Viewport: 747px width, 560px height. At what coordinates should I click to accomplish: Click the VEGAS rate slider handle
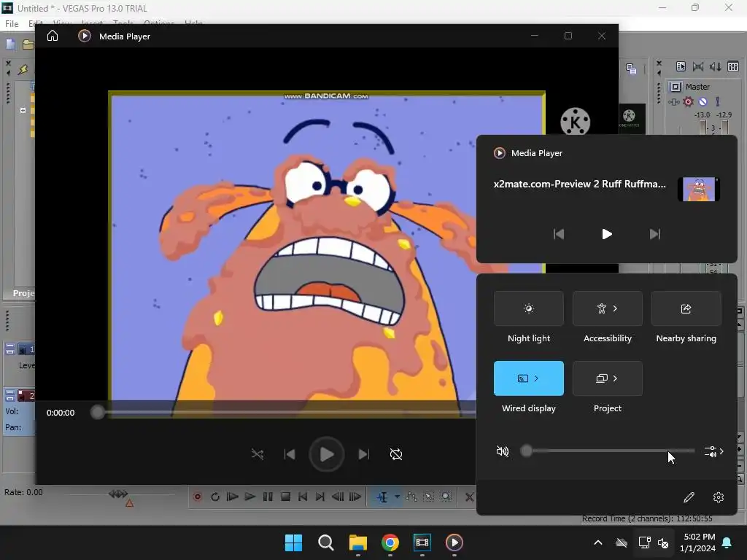tap(118, 494)
